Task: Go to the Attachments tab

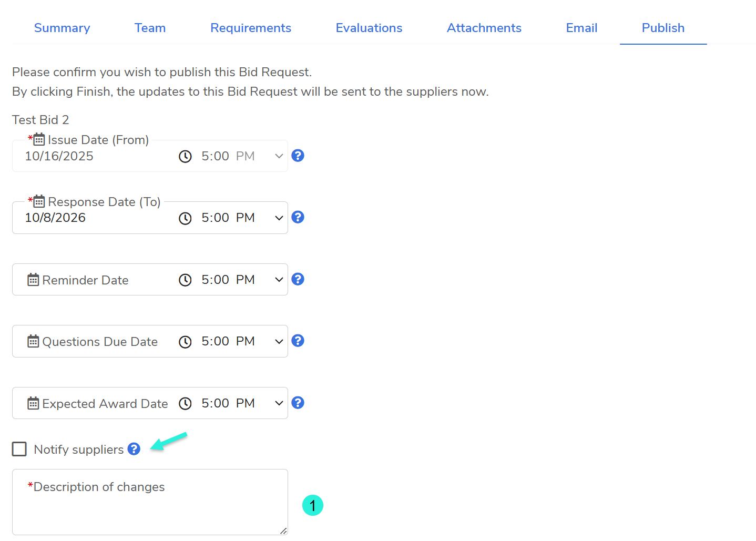Action: (484, 28)
